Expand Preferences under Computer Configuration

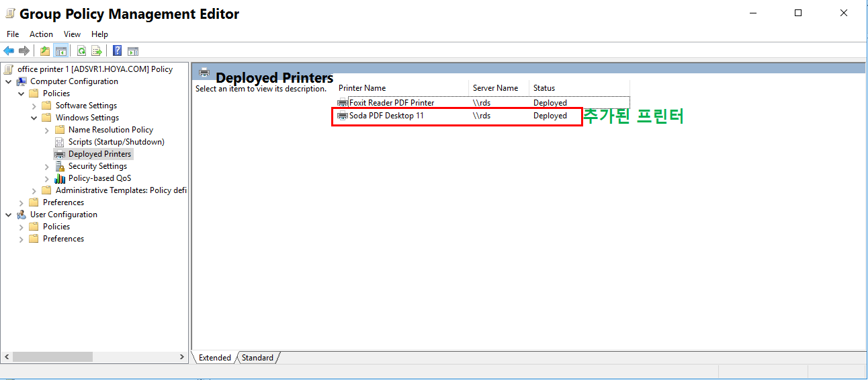point(21,202)
